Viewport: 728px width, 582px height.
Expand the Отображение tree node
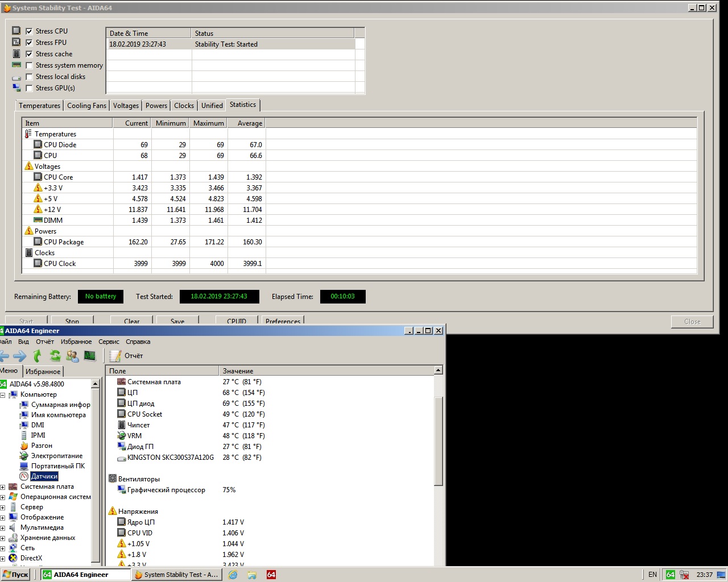[x=3, y=518]
